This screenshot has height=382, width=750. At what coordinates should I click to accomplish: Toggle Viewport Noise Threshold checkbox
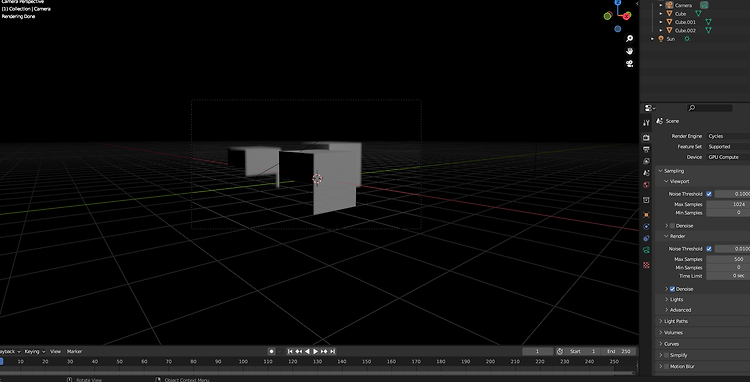709,194
